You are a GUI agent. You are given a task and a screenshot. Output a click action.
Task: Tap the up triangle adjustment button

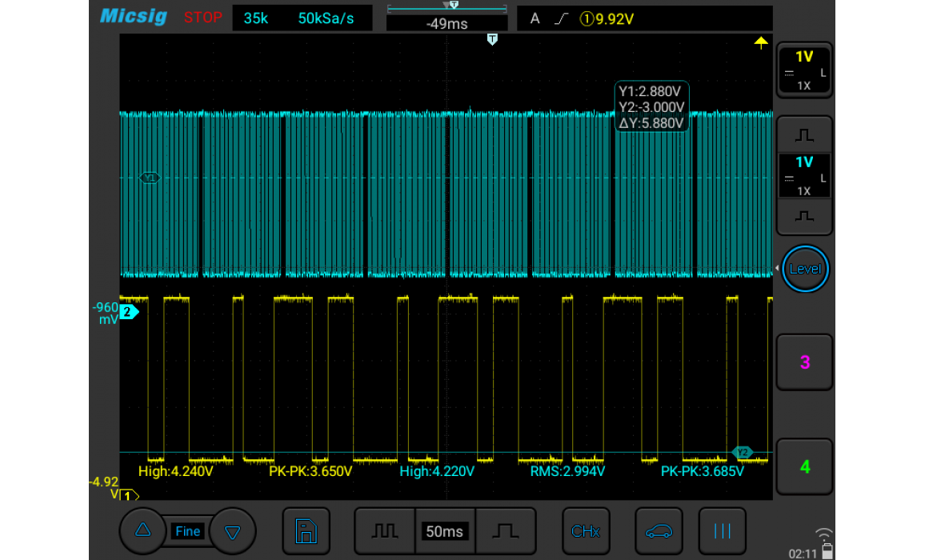pos(143,530)
